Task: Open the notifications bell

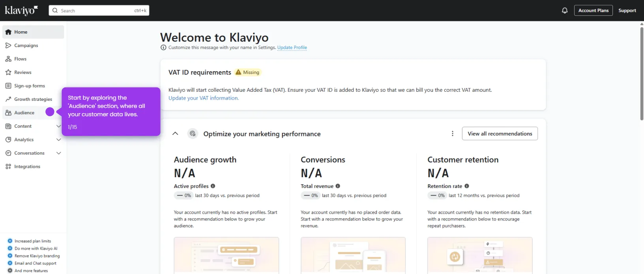Action: pos(565,11)
